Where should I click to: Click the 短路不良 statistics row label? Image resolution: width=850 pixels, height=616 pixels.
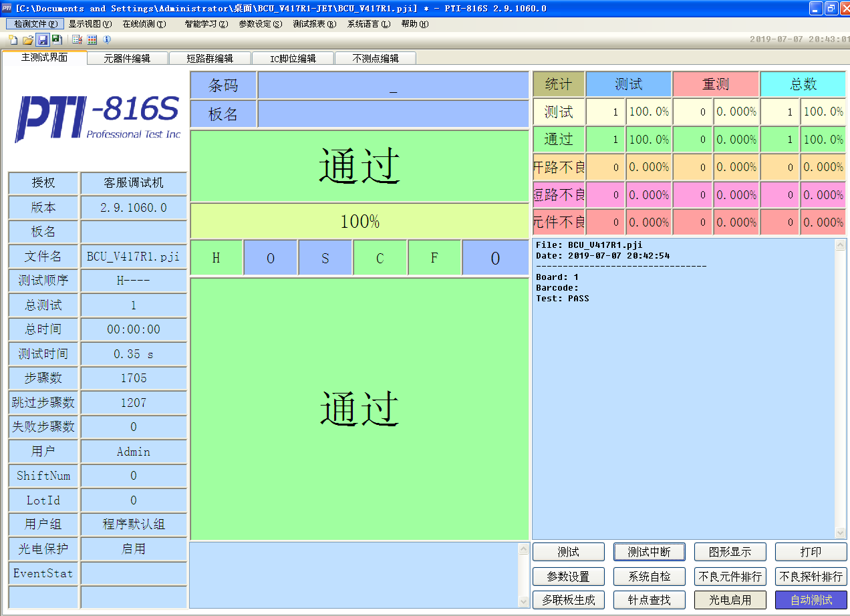559,194
